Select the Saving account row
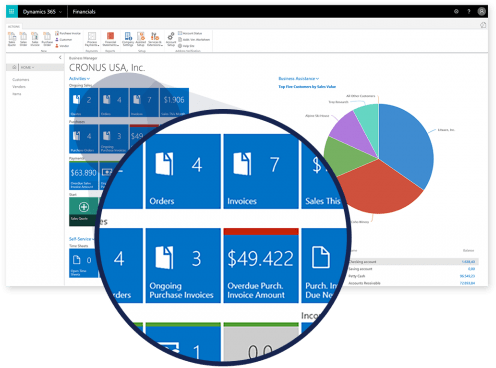The height and width of the screenshot is (368, 496). coord(413,269)
